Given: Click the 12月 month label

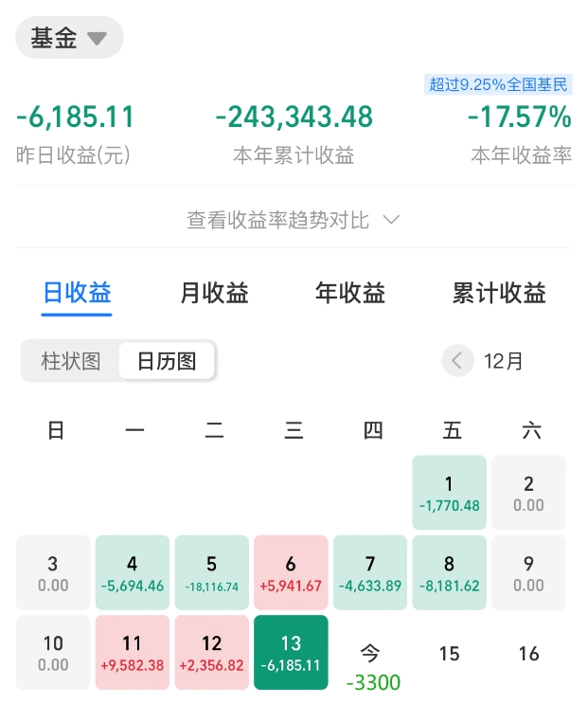Looking at the screenshot, I should coord(504,361).
